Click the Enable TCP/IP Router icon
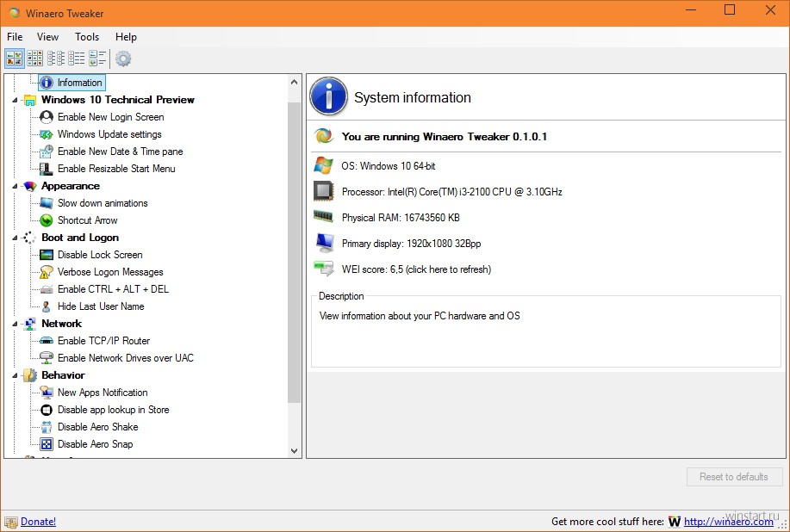The width and height of the screenshot is (790, 532). click(x=47, y=341)
